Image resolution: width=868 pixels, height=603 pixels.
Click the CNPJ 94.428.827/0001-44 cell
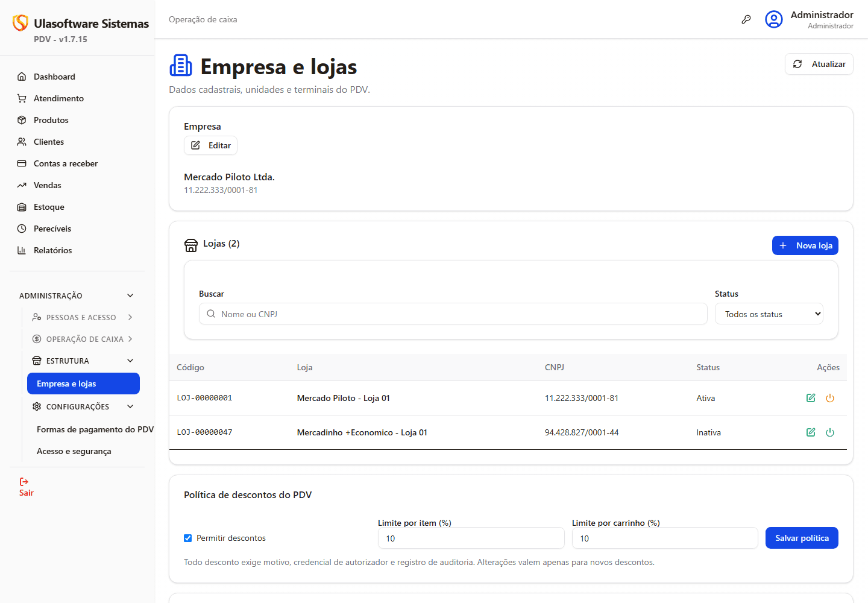(x=582, y=432)
